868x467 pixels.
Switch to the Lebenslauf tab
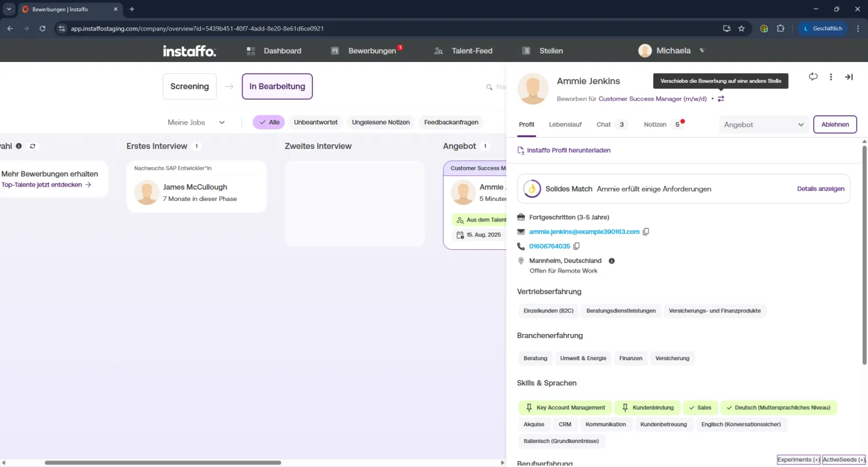pos(565,125)
